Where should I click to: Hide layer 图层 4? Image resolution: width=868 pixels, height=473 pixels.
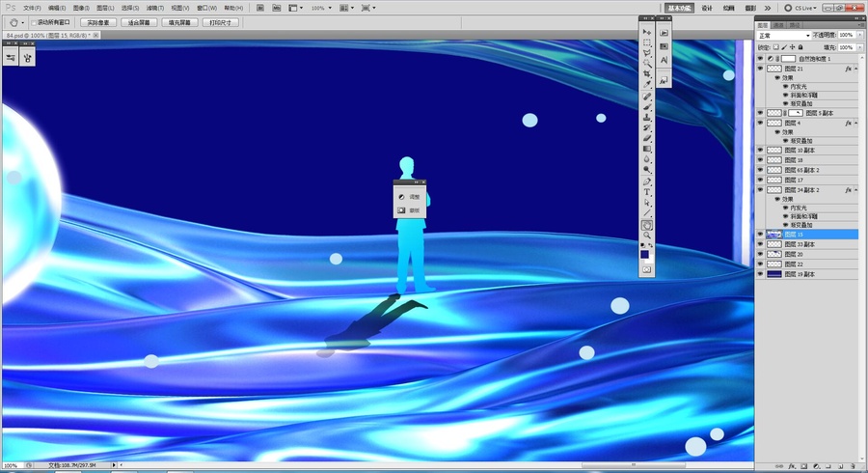click(760, 123)
